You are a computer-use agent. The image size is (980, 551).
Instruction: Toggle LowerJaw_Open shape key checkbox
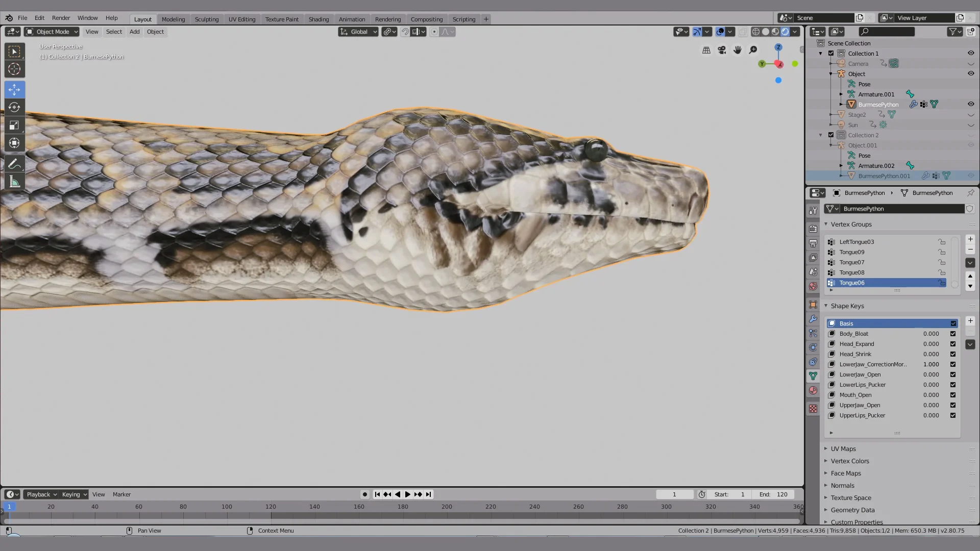(953, 374)
